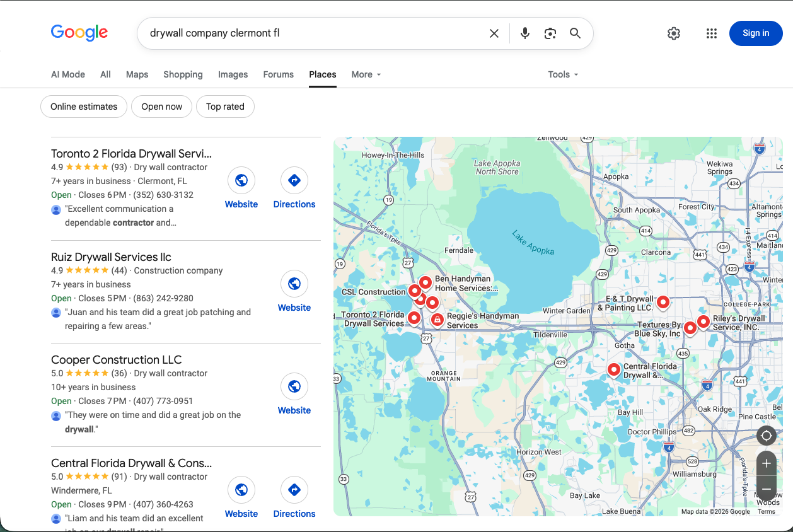Switch to the Maps tab
Viewport: 793px width, 532px height.
pos(137,74)
